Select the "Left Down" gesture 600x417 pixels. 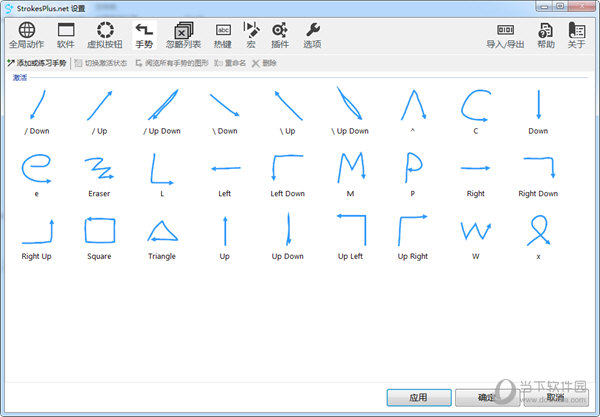pyautogui.click(x=287, y=174)
